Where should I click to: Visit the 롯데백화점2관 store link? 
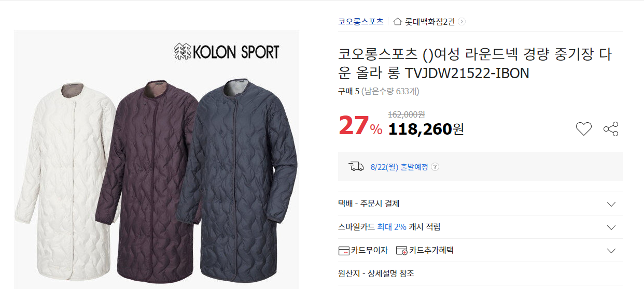[430, 22]
